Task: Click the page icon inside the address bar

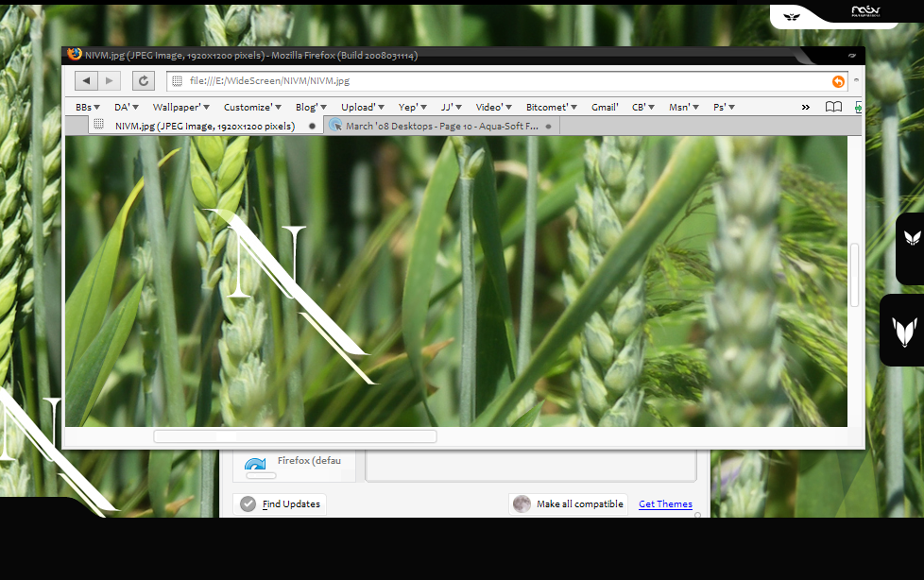Action: coord(177,80)
